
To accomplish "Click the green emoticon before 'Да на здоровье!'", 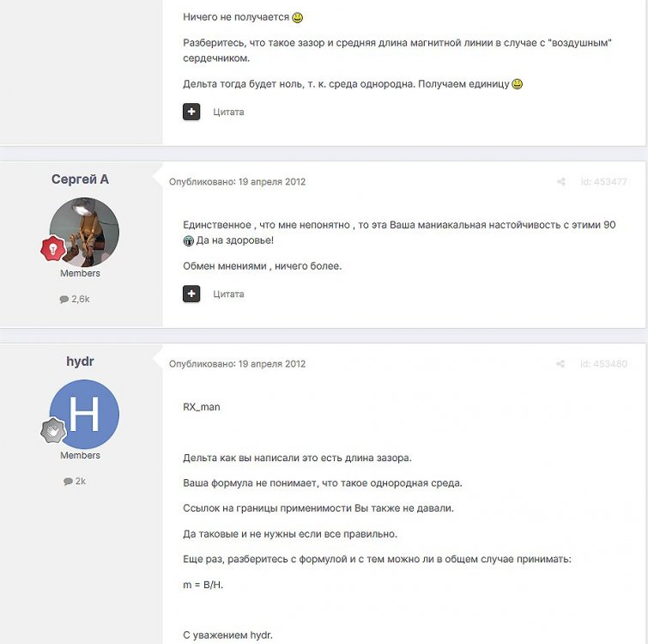I will (189, 240).
